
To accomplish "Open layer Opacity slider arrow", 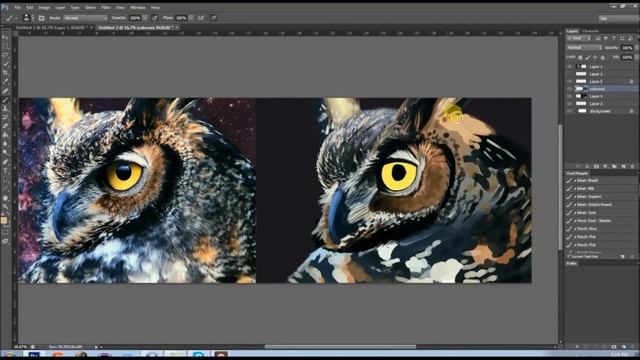I will click(x=637, y=48).
